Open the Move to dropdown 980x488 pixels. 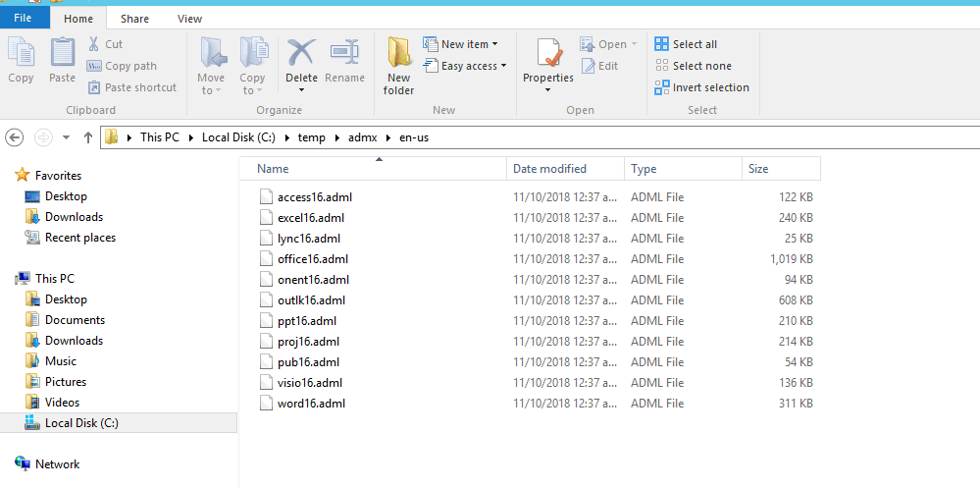pos(211,84)
